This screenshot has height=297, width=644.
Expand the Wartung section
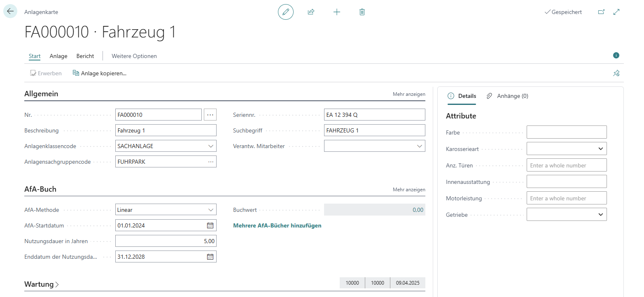pos(42,284)
